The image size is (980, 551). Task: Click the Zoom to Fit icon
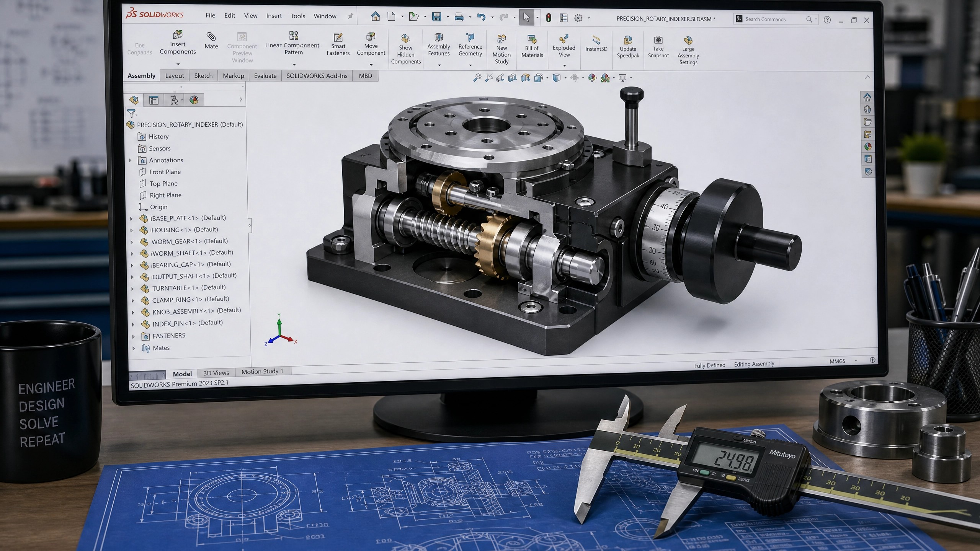[x=477, y=78]
